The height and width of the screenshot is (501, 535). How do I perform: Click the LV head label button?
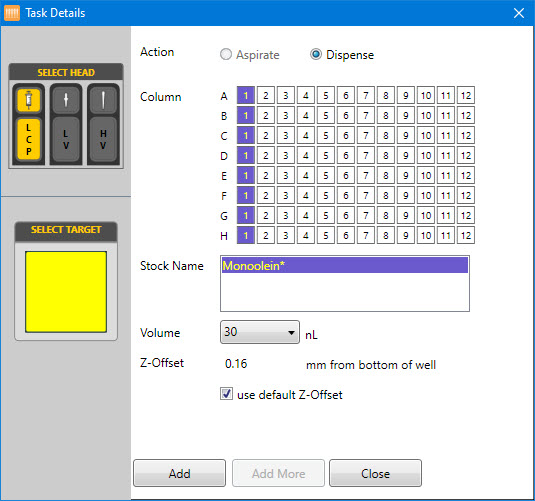(66, 139)
